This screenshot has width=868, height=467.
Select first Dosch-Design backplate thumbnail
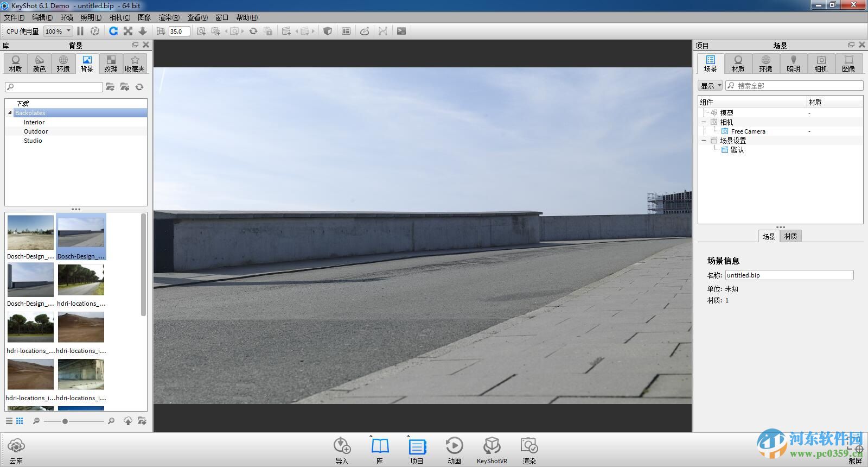tap(30, 232)
